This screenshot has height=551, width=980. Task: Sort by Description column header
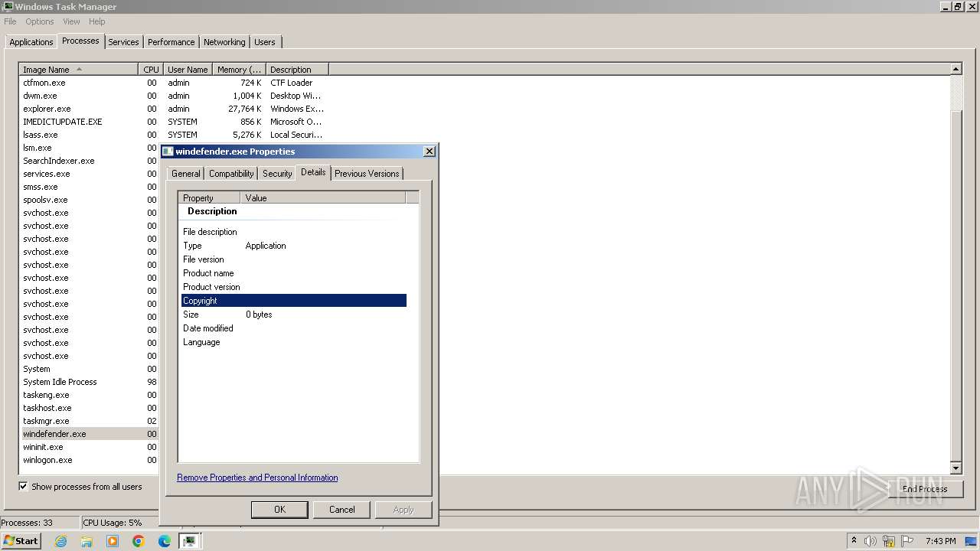[x=297, y=70]
